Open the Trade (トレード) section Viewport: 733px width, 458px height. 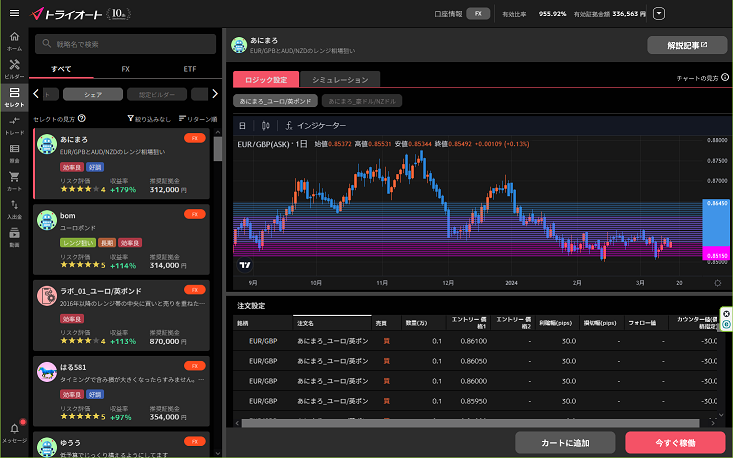[x=14, y=126]
